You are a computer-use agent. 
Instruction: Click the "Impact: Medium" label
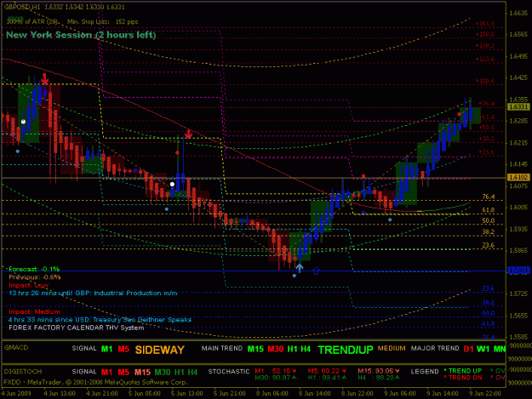(x=34, y=311)
